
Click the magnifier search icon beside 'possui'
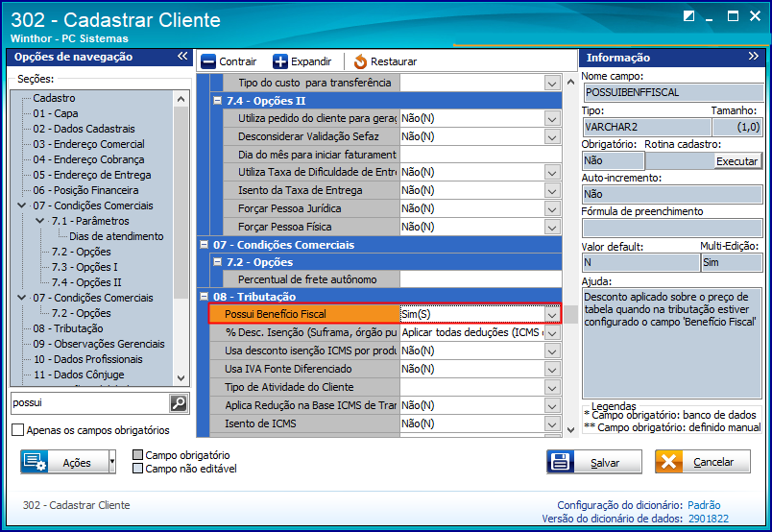[179, 403]
